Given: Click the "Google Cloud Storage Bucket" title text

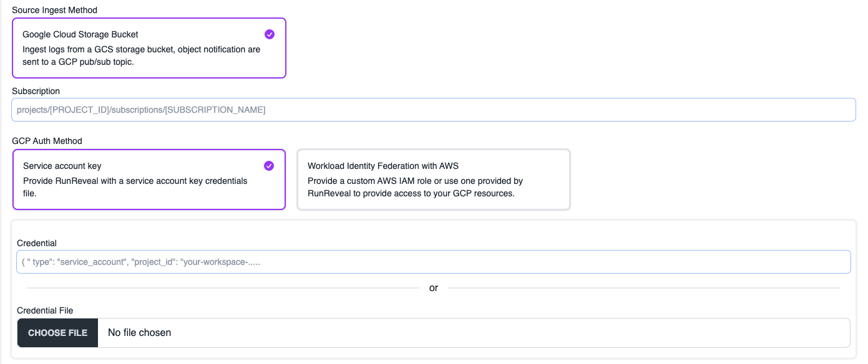Looking at the screenshot, I should click(80, 34).
